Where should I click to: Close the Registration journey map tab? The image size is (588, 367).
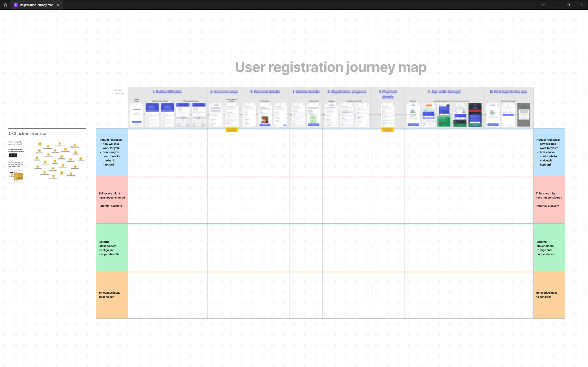(58, 5)
